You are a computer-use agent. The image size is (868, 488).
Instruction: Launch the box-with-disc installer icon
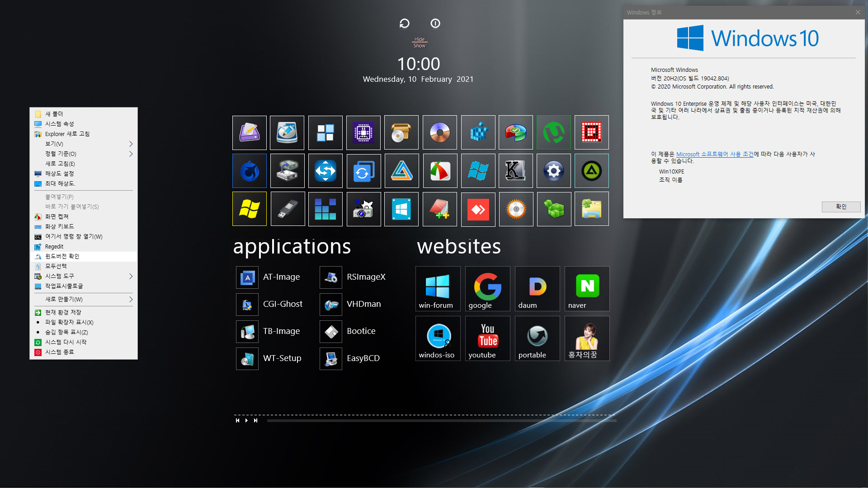point(401,132)
